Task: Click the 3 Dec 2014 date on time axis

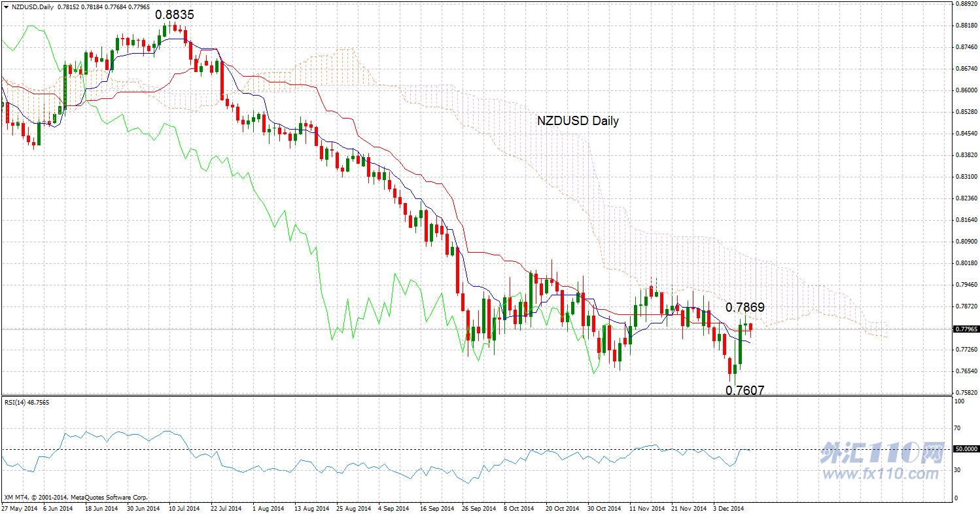Action: point(729,508)
